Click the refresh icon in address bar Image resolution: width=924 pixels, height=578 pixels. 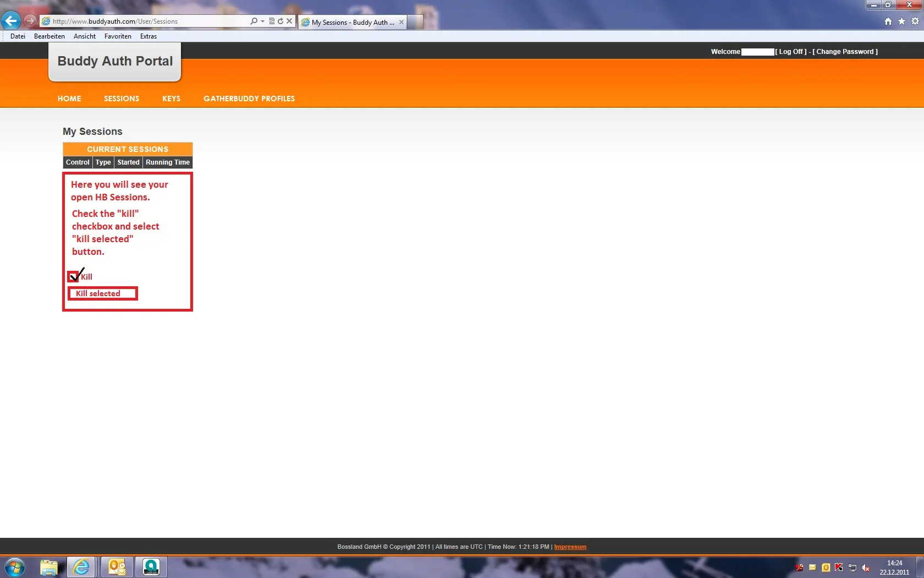pyautogui.click(x=280, y=21)
